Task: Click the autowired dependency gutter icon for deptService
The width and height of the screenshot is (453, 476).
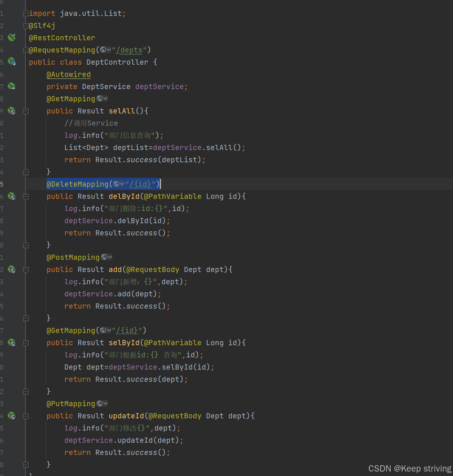Action: [x=12, y=86]
